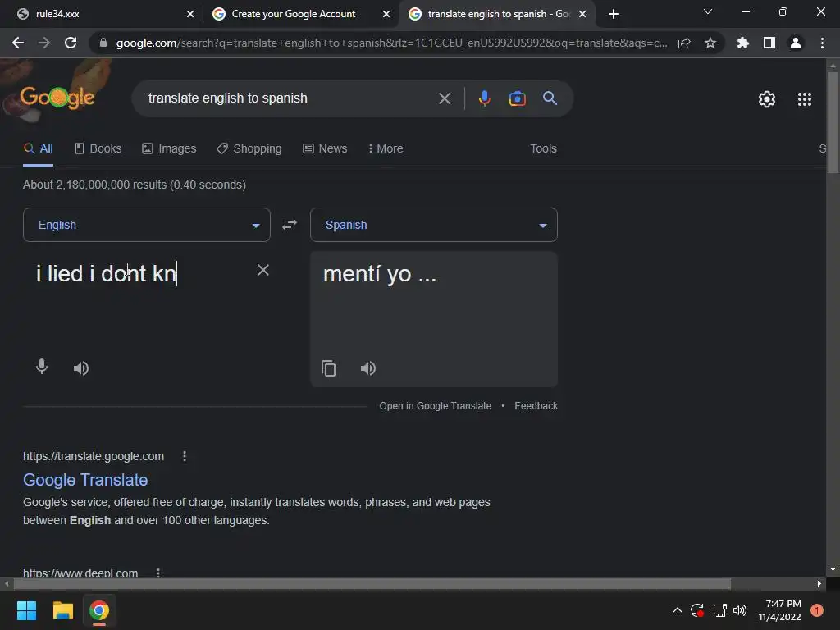Open the Chrome three-dot menu
The height and width of the screenshot is (630, 840).
(x=822, y=43)
